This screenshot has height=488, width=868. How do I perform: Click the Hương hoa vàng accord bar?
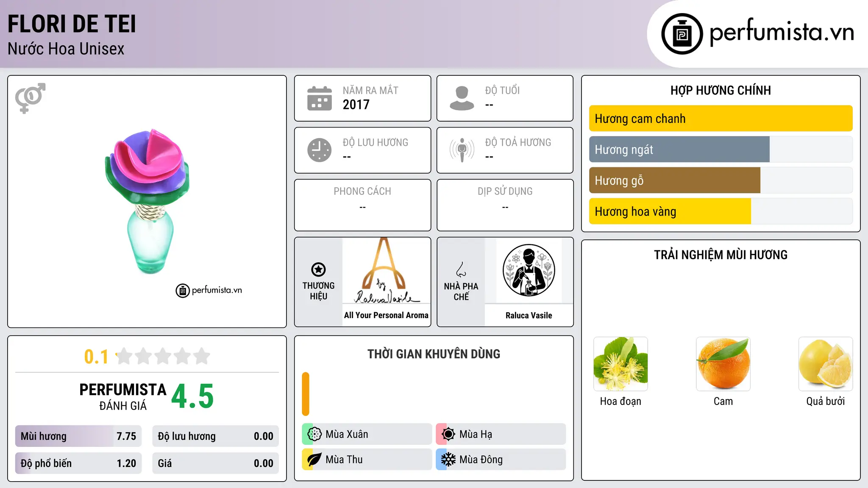[x=721, y=211]
